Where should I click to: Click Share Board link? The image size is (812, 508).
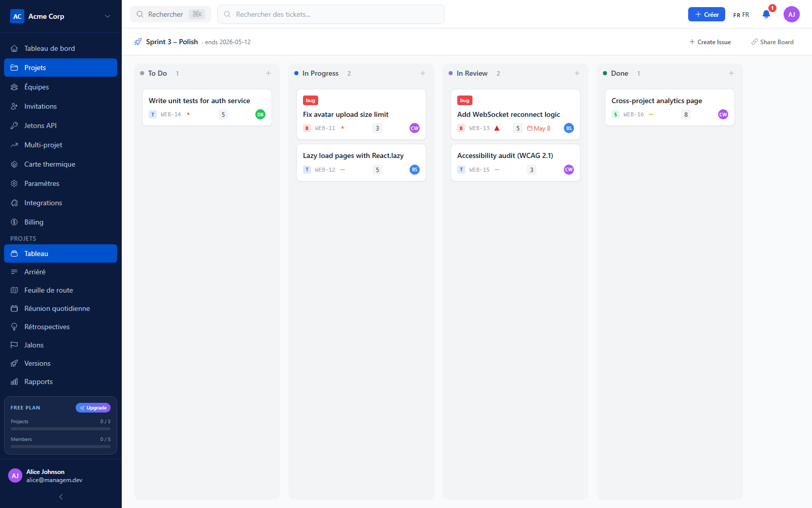click(772, 42)
